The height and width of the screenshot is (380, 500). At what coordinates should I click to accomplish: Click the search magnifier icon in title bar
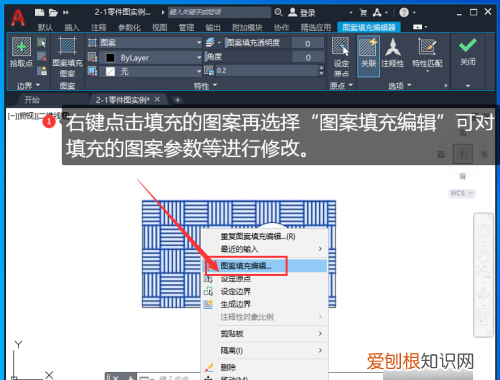click(x=278, y=13)
